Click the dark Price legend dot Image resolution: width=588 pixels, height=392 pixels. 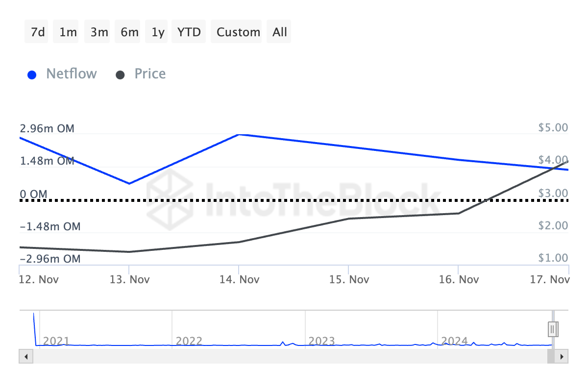click(x=121, y=75)
